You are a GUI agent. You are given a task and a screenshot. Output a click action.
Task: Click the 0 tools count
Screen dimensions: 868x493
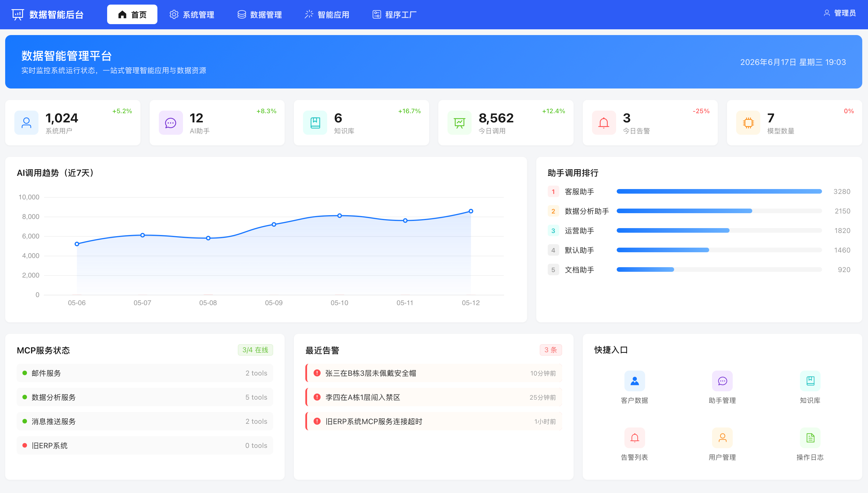click(256, 446)
